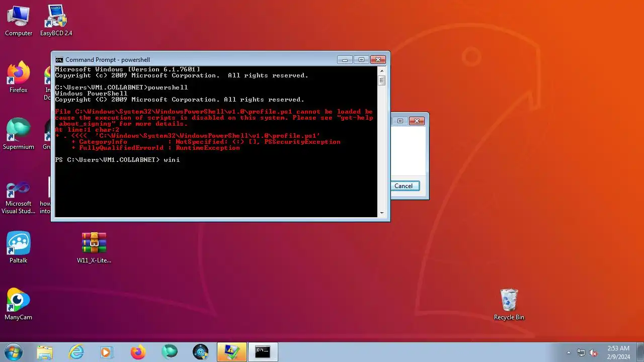Click the Command Prompt - powershell title text
Image resolution: width=644 pixels, height=362 pixels.
point(108,59)
